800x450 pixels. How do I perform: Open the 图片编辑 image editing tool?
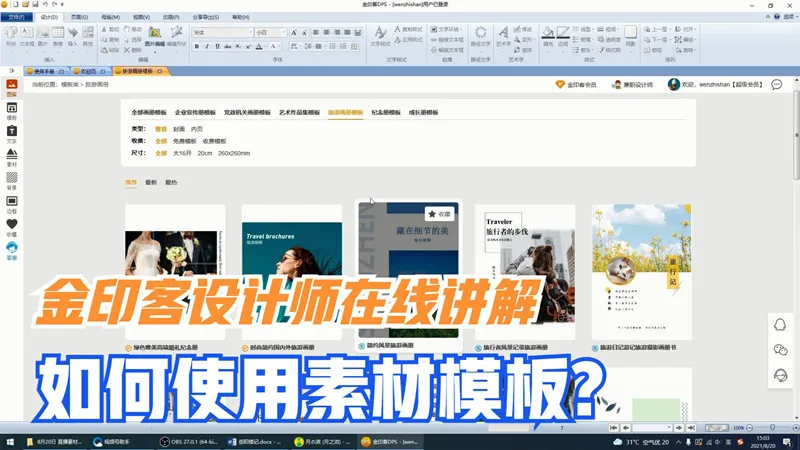[x=155, y=36]
